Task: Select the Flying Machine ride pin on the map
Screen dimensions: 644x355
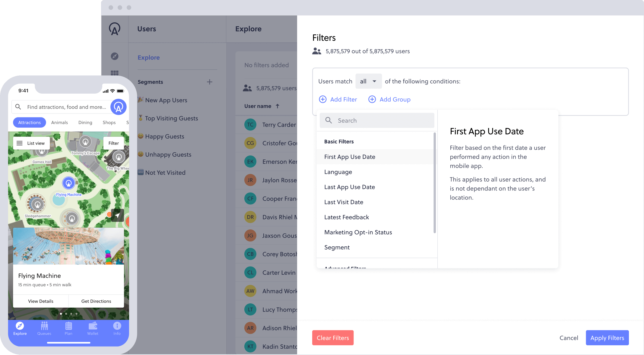Action: coord(68,183)
